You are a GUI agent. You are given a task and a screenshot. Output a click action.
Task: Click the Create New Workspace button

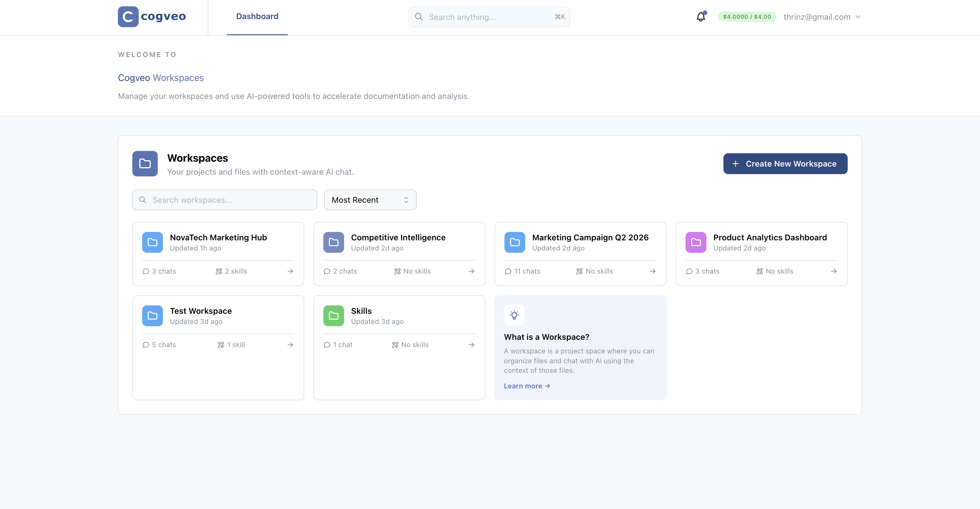[785, 163]
